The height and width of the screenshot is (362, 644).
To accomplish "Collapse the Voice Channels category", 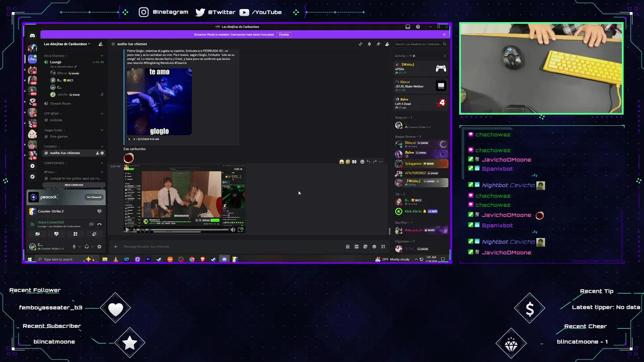I will [x=54, y=56].
